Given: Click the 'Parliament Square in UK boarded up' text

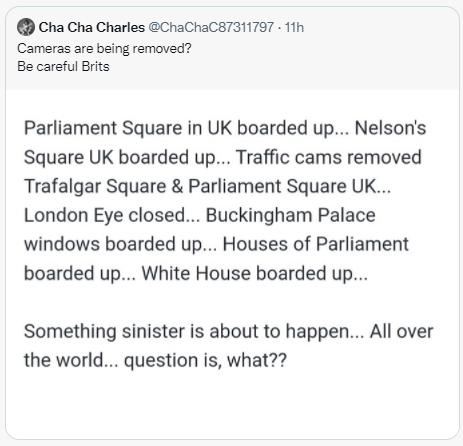Looking at the screenshot, I should tap(179, 128).
